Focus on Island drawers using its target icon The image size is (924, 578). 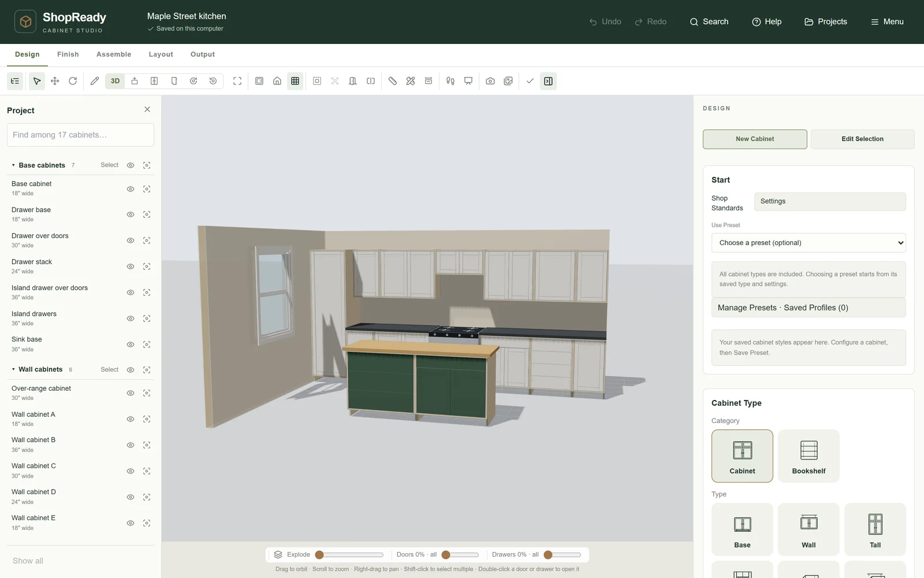coord(147,318)
